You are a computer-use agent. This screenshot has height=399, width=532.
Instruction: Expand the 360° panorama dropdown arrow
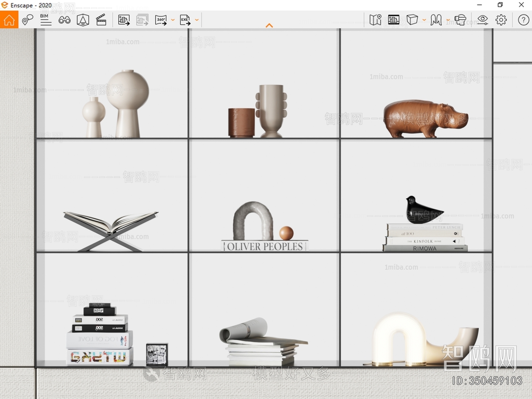pos(173,20)
